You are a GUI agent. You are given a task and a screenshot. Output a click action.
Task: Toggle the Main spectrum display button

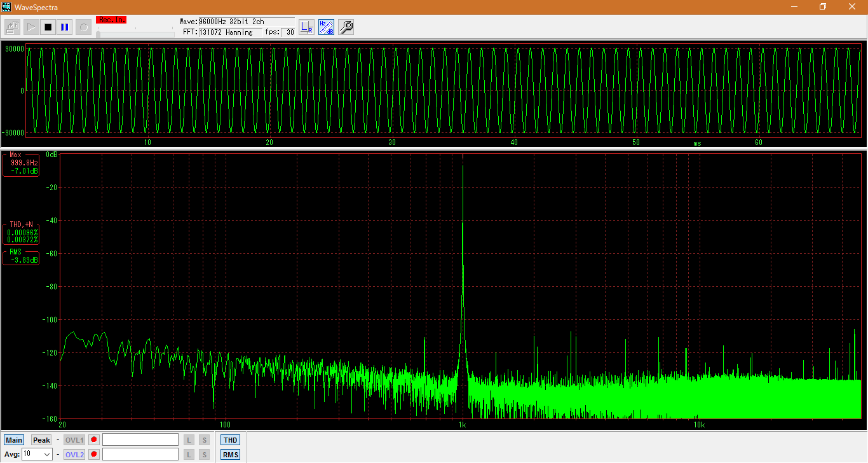click(14, 440)
